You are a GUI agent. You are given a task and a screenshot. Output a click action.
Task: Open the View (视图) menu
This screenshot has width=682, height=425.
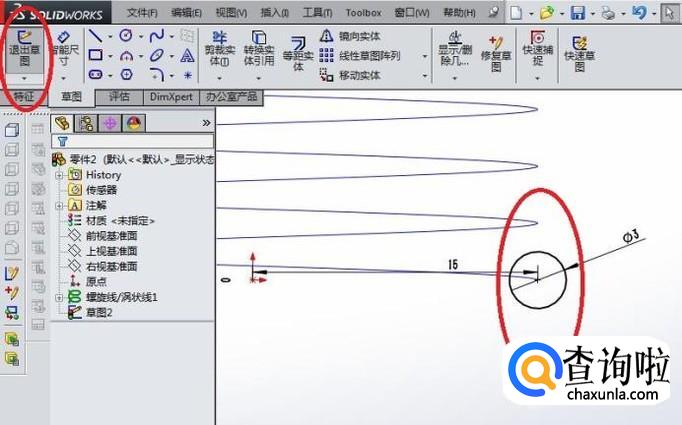tap(231, 13)
